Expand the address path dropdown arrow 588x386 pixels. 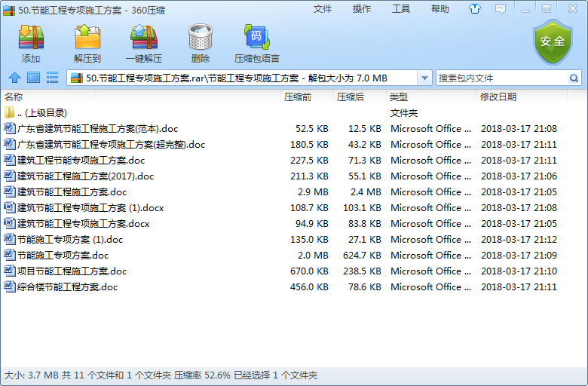[x=424, y=78]
